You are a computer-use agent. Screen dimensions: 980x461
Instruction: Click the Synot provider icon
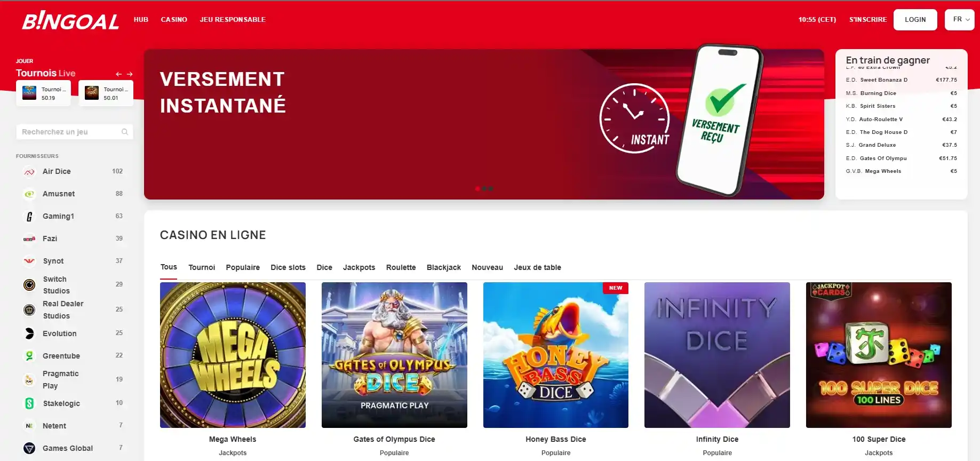29,261
